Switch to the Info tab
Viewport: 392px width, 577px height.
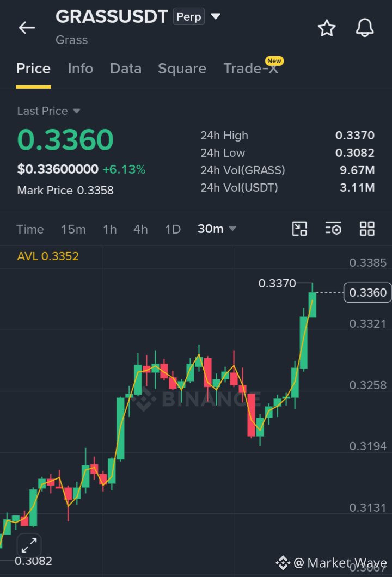point(81,69)
